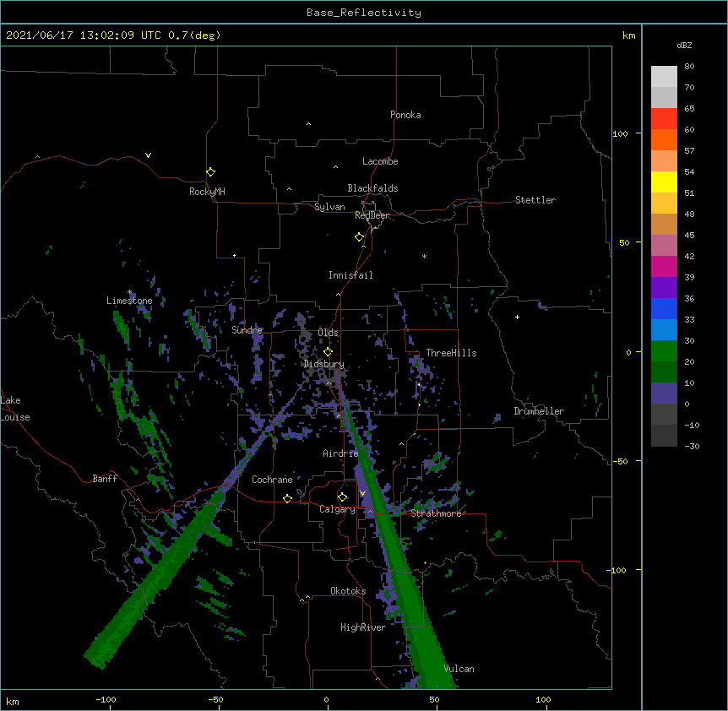Click the Okotoks label

point(348,591)
